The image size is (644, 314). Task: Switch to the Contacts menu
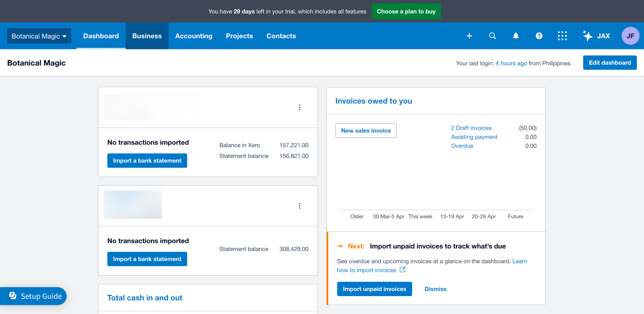pyautogui.click(x=281, y=36)
